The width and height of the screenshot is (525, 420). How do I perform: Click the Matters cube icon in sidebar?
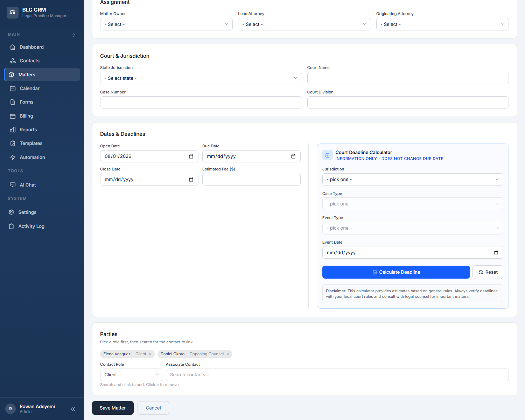12,75
